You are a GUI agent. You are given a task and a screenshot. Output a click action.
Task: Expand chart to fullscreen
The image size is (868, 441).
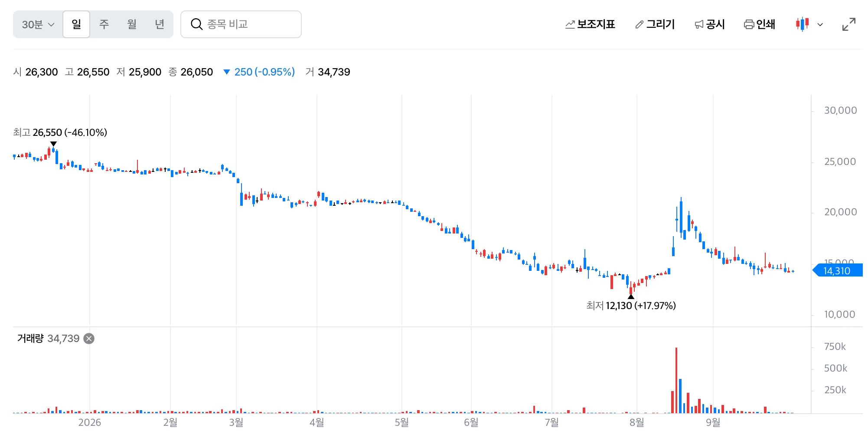point(848,24)
